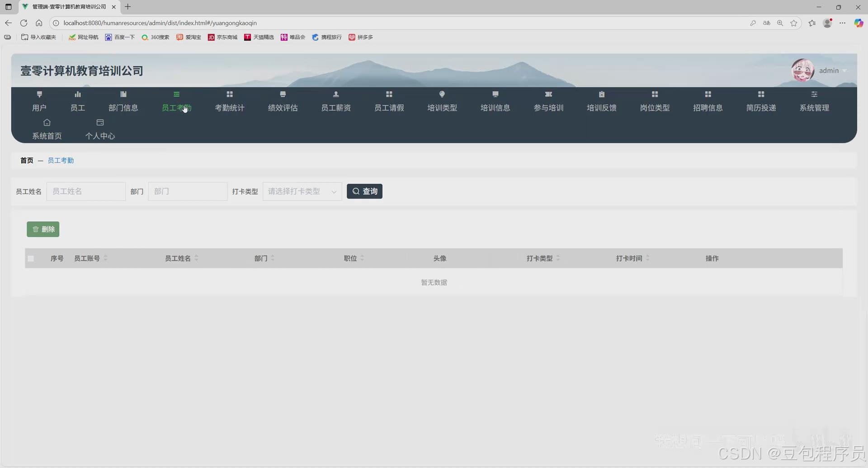Screen dimensions: 868x468
Task: Click the browser address bar URL
Action: pos(160,23)
